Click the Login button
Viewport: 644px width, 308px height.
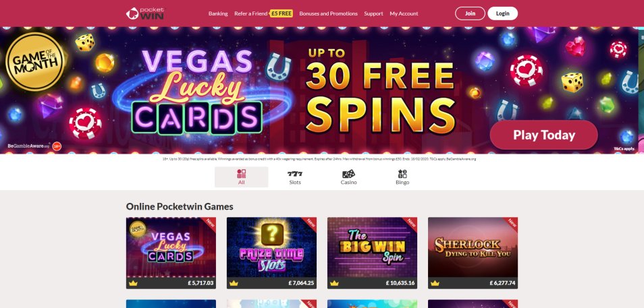[x=502, y=13]
